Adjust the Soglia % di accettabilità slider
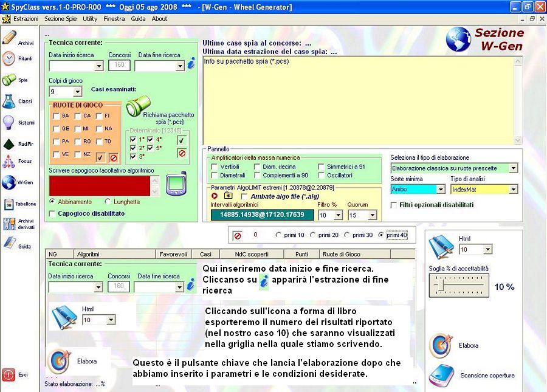This screenshot has height=392, width=547. click(x=444, y=286)
